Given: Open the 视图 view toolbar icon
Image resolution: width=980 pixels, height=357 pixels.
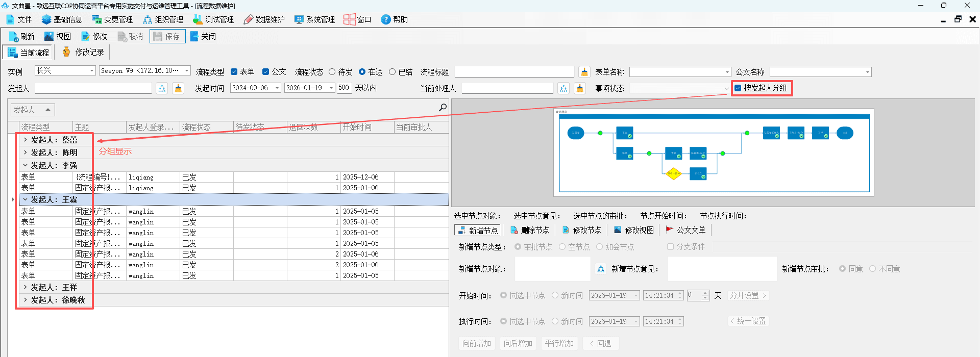Looking at the screenshot, I should (49, 36).
